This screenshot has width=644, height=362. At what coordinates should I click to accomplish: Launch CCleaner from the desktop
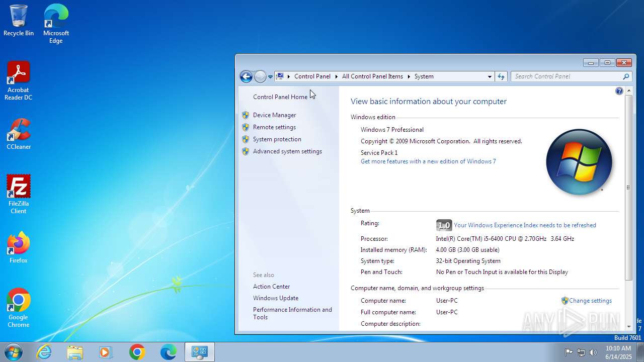click(19, 134)
